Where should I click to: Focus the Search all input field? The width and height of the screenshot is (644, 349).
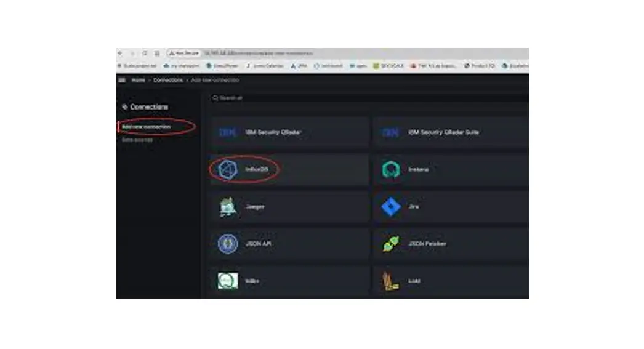click(x=369, y=98)
